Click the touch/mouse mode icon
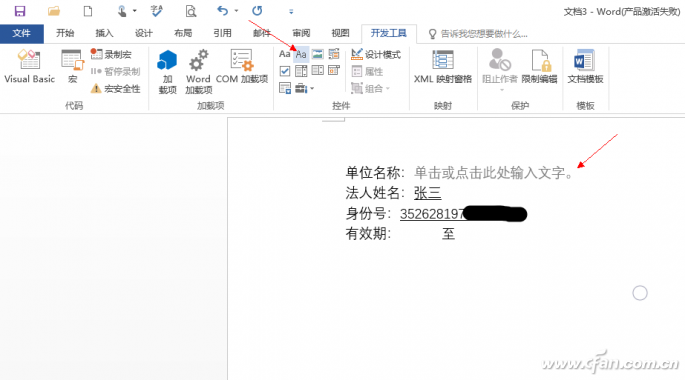This screenshot has width=685, height=380. (x=122, y=11)
